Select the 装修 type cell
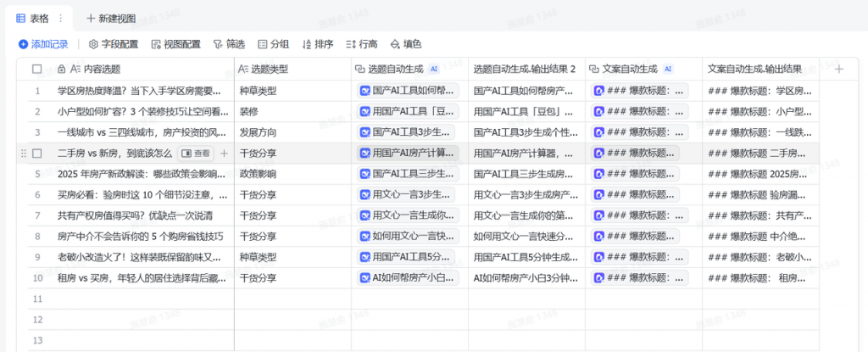The image size is (868, 352). (292, 111)
